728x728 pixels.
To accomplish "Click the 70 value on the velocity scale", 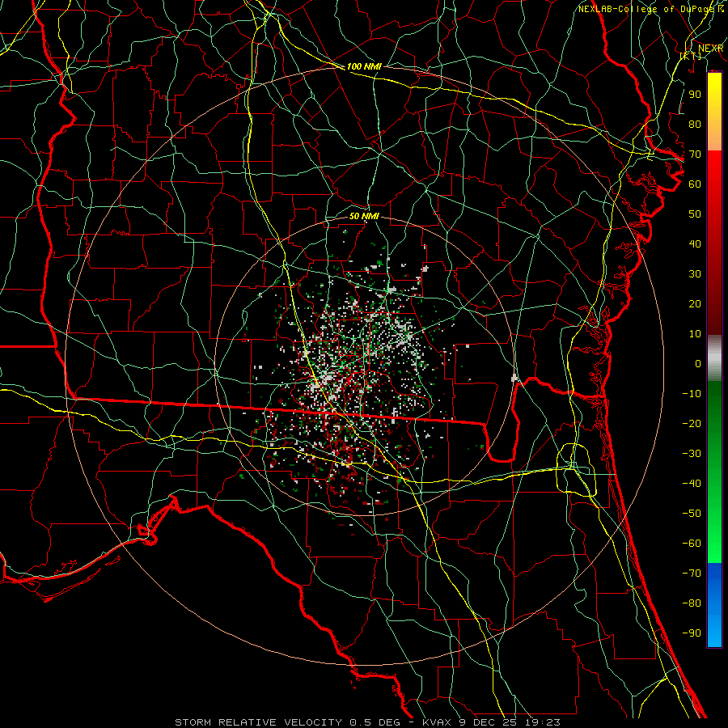I will pos(695,154).
